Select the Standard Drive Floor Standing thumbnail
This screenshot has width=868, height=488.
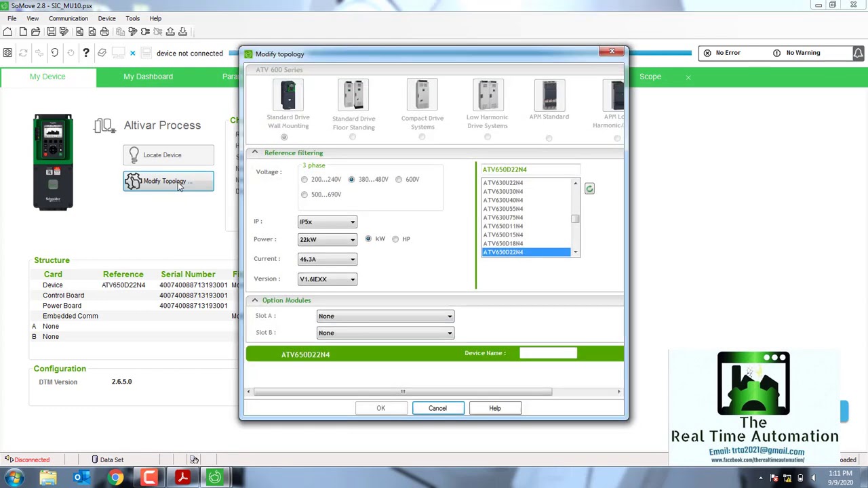point(353,95)
